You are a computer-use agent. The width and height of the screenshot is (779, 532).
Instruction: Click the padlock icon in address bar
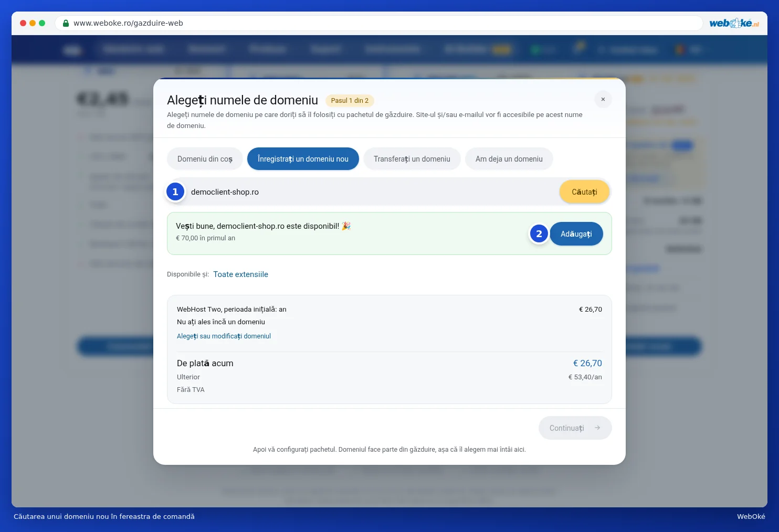pyautogui.click(x=66, y=23)
